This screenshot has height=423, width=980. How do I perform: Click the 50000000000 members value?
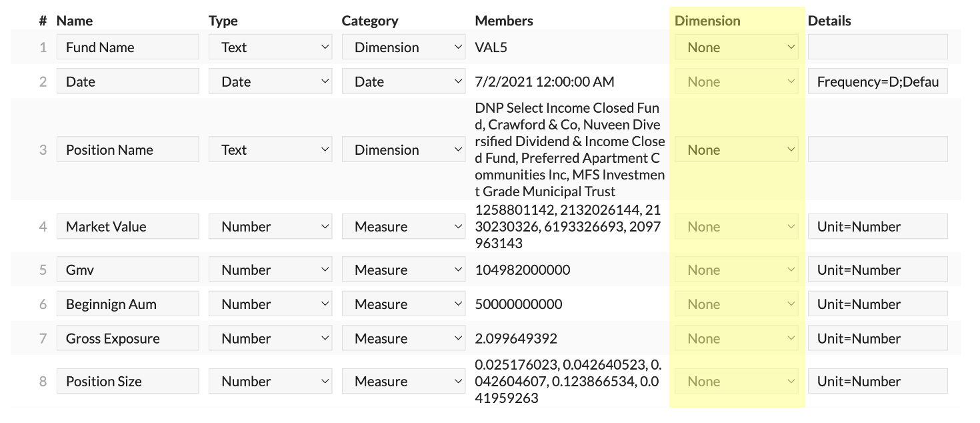(x=519, y=304)
